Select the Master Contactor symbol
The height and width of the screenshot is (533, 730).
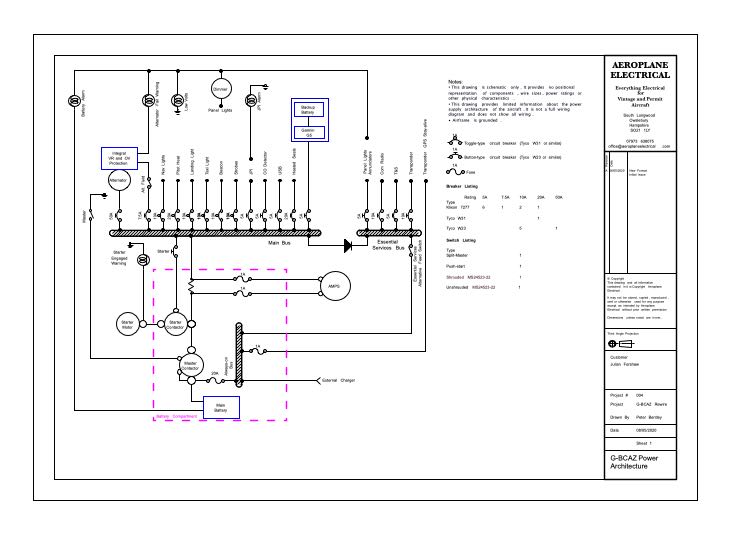coord(190,365)
